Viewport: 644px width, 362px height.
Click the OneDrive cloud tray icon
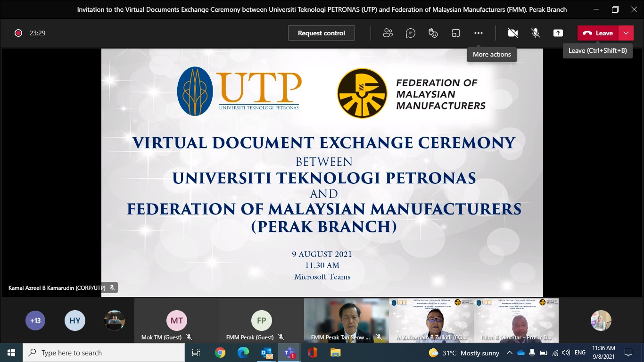(x=521, y=353)
